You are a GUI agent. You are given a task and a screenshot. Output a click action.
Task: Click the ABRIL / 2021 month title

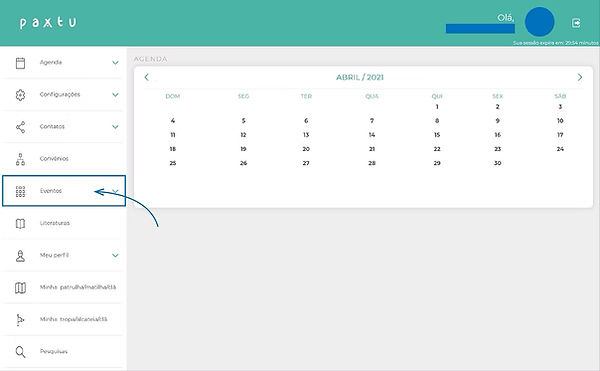360,77
